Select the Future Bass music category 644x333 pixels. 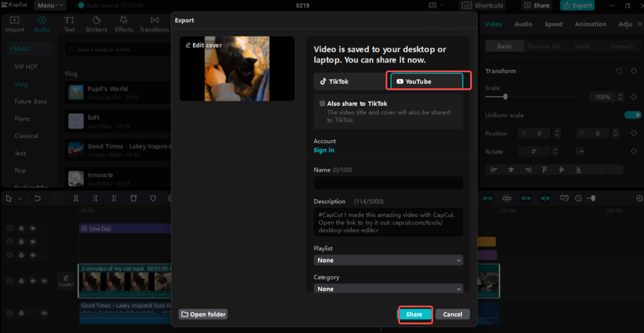click(x=31, y=101)
